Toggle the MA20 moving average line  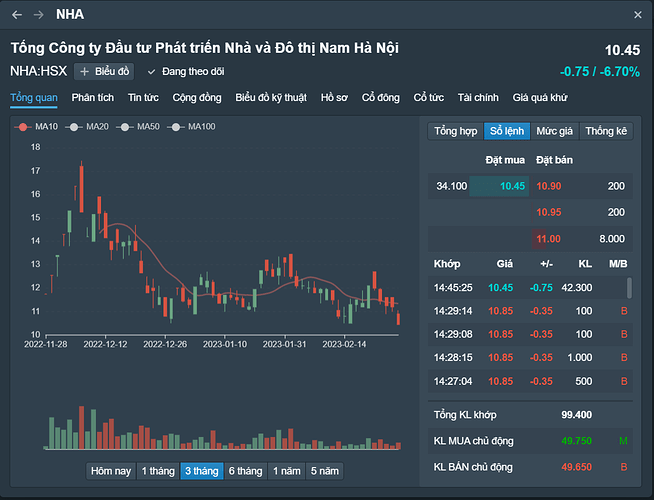91,127
